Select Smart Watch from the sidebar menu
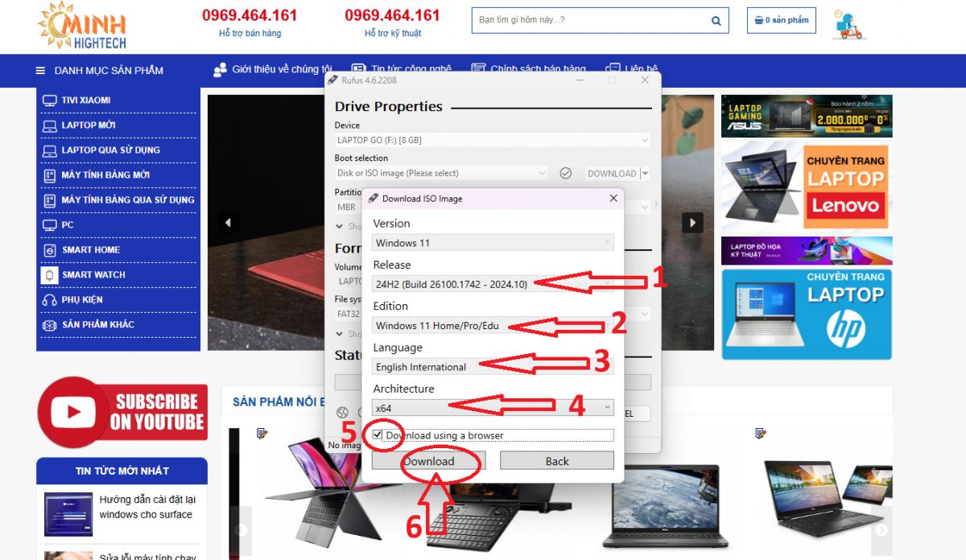This screenshot has height=560, width=966. click(x=93, y=275)
